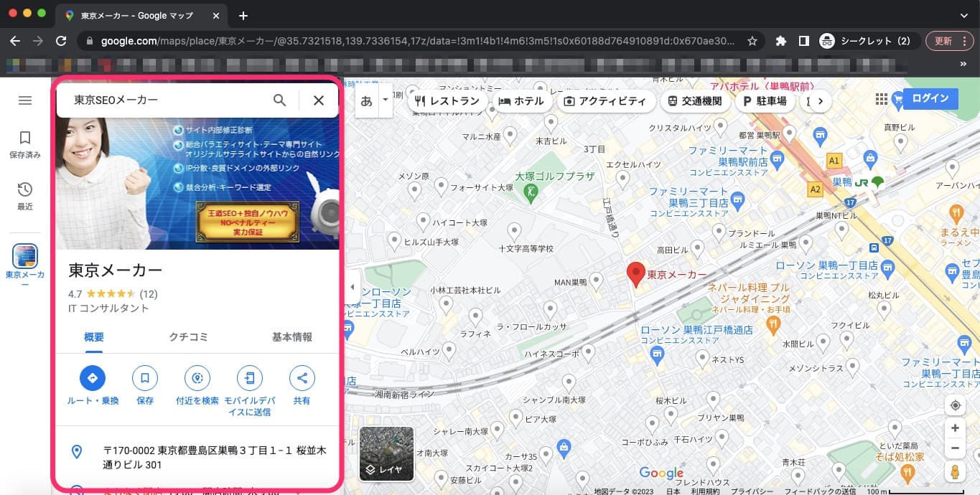
Task: Open the プライバシー link in map footer
Action: pyautogui.click(x=752, y=491)
